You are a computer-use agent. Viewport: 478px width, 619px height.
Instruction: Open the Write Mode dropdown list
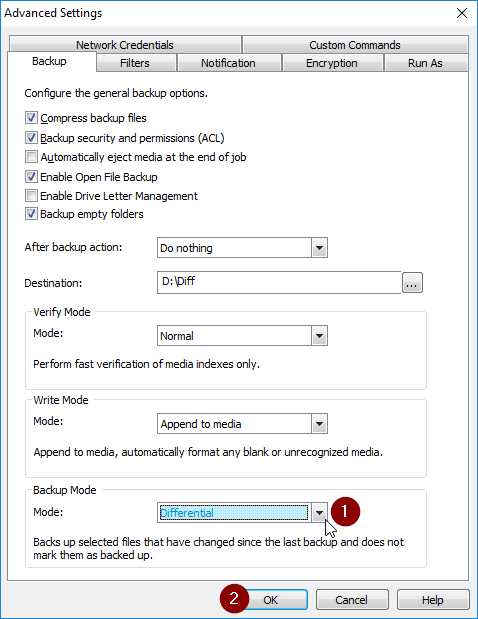[x=319, y=424]
